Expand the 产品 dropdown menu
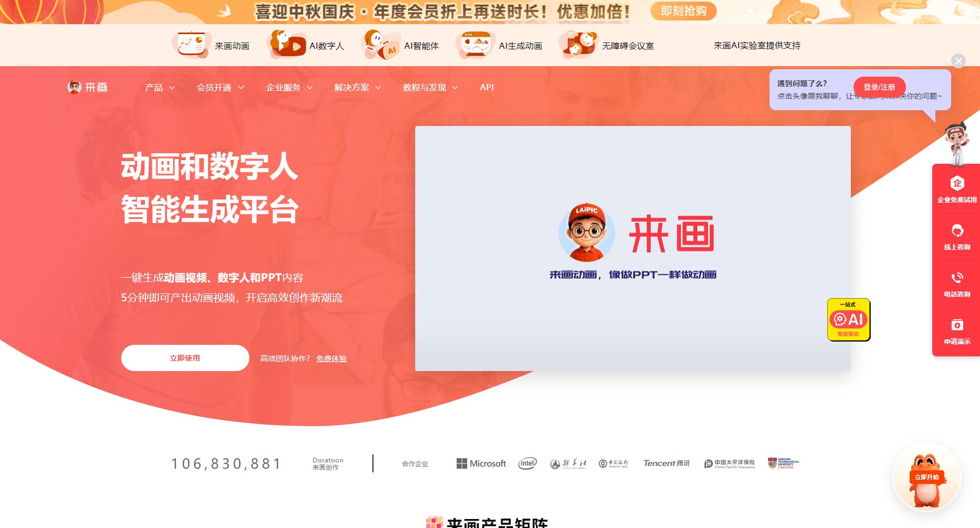The image size is (980, 528). click(160, 88)
